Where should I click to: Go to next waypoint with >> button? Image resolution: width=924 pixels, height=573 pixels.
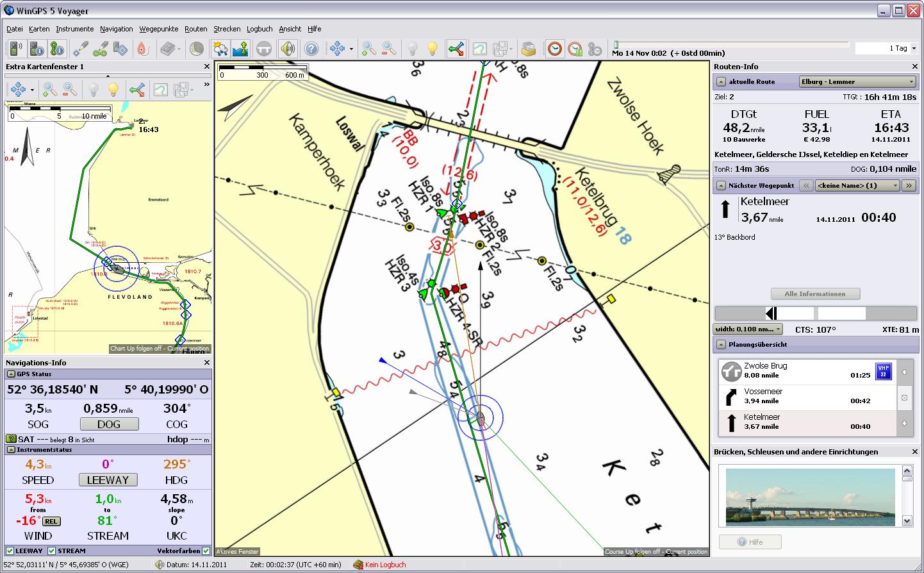coord(909,185)
